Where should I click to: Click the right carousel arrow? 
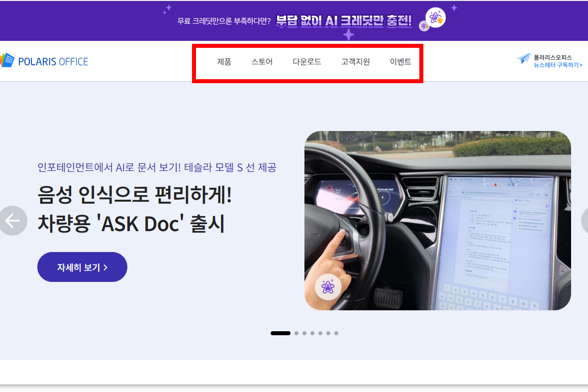coord(586,220)
